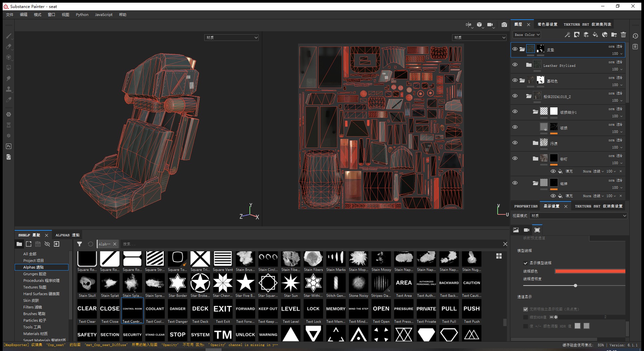Open the 3D viewport 材质 dropdown
Image resolution: width=644 pixels, height=351 pixels.
point(232,38)
